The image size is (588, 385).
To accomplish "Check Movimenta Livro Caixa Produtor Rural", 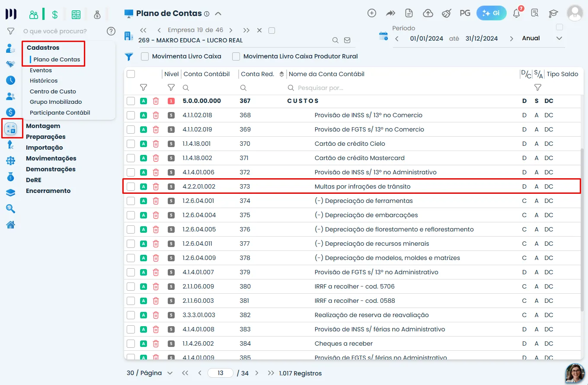I will [x=236, y=56].
